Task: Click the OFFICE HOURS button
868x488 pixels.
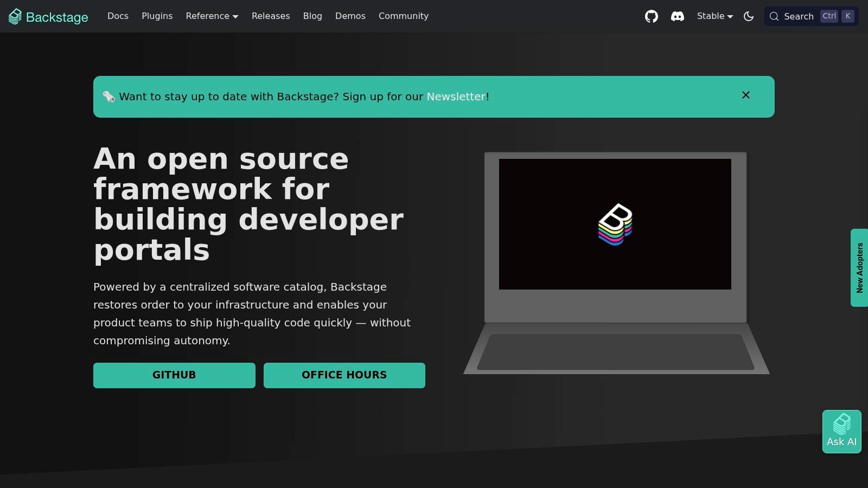Action: pos(344,375)
